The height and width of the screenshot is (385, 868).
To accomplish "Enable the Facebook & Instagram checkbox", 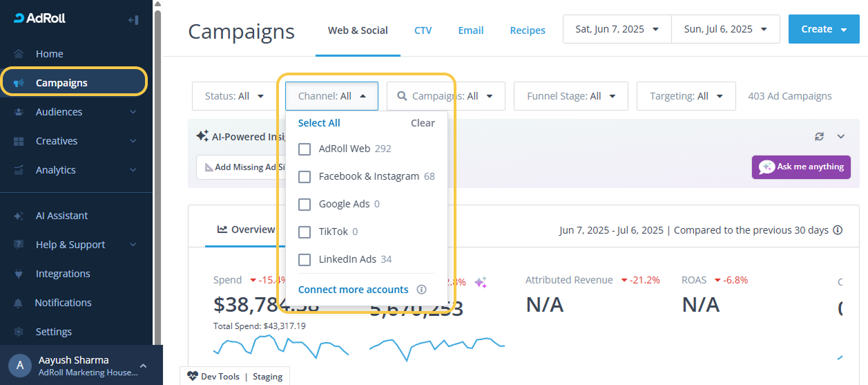I will tap(305, 177).
